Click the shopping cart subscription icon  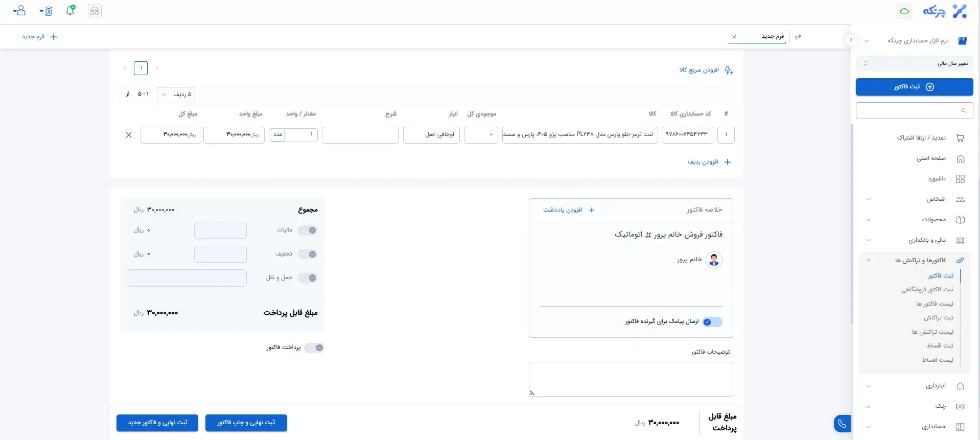pos(960,138)
